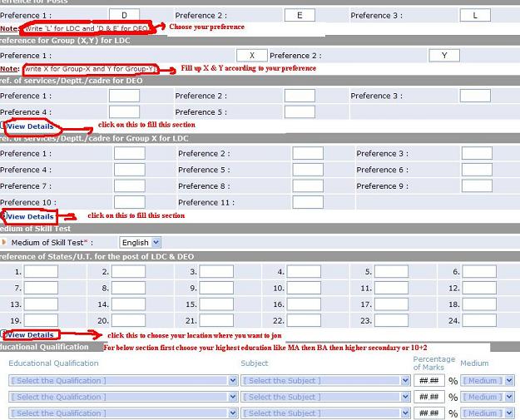Click Posts Preference 1 field containing D

[x=124, y=15]
